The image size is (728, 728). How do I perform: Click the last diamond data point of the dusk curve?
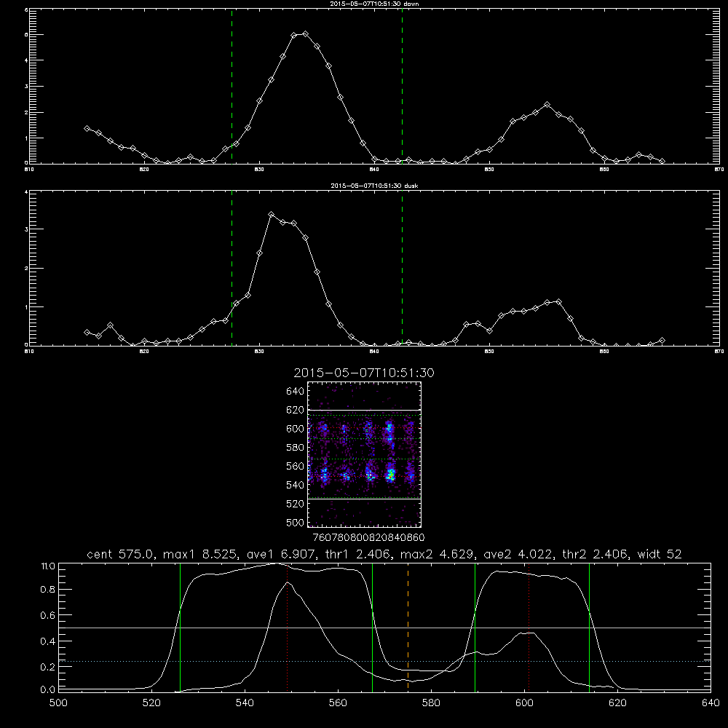pyautogui.click(x=662, y=340)
